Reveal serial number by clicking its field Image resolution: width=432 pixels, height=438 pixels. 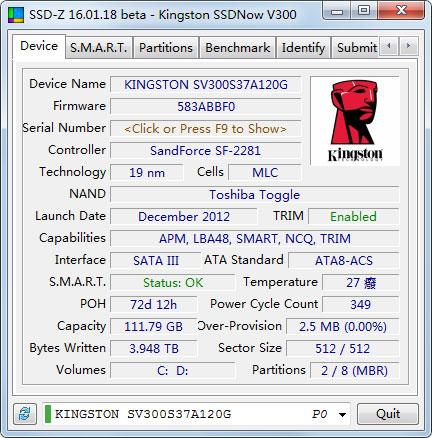[x=205, y=129]
